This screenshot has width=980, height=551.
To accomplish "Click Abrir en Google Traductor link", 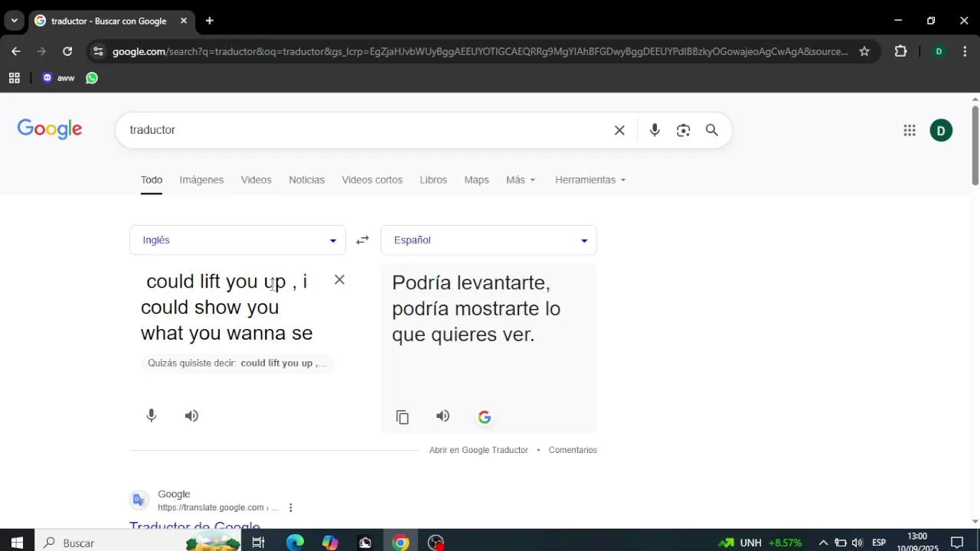I will (x=479, y=450).
